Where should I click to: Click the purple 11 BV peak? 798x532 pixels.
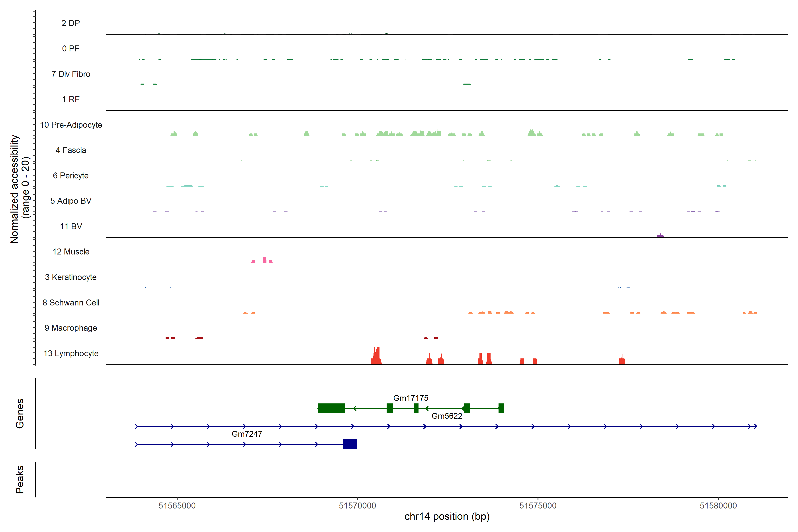coord(660,235)
